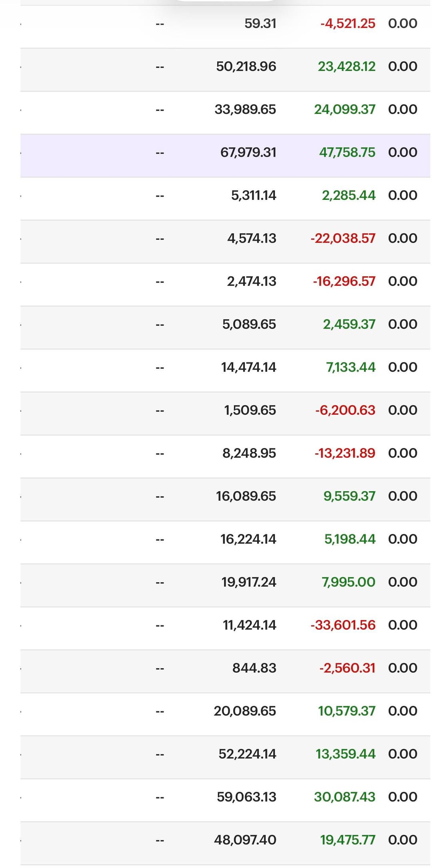This screenshot has height=868, width=432.
Task: Click the red -33,601.56 value
Action: [343, 625]
